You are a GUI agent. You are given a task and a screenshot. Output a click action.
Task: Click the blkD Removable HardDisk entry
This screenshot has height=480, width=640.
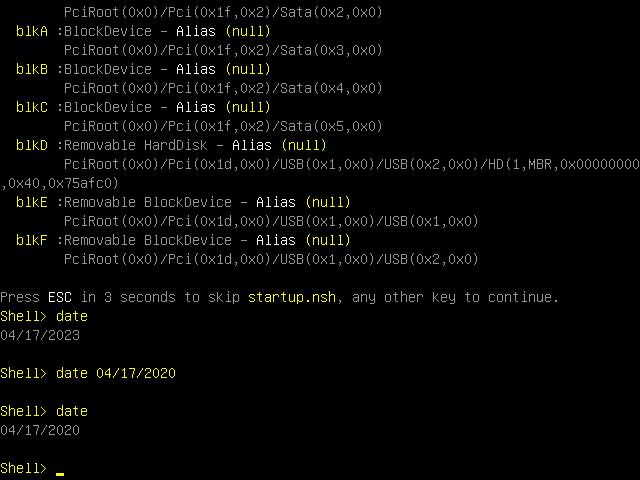(171, 145)
